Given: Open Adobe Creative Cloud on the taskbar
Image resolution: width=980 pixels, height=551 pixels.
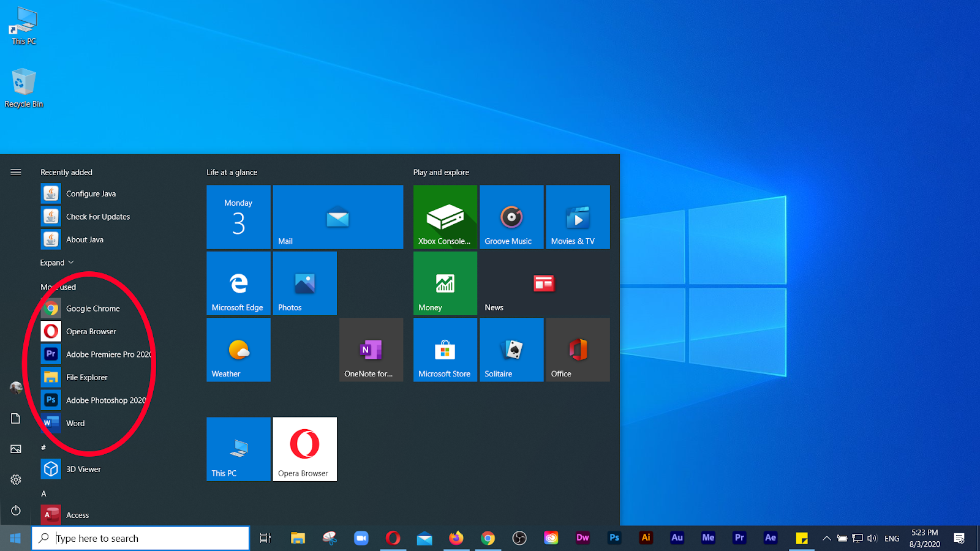Looking at the screenshot, I should [551, 538].
